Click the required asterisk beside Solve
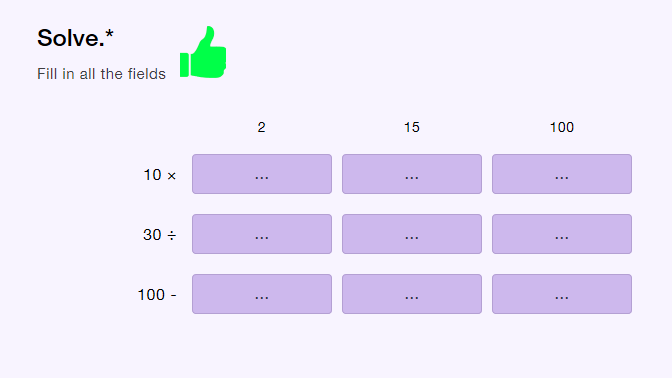672x378 pixels. pos(110,34)
